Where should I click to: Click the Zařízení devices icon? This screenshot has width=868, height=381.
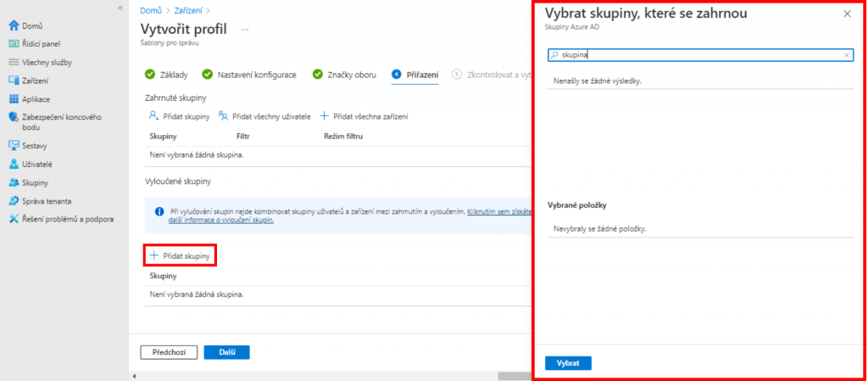(x=14, y=81)
